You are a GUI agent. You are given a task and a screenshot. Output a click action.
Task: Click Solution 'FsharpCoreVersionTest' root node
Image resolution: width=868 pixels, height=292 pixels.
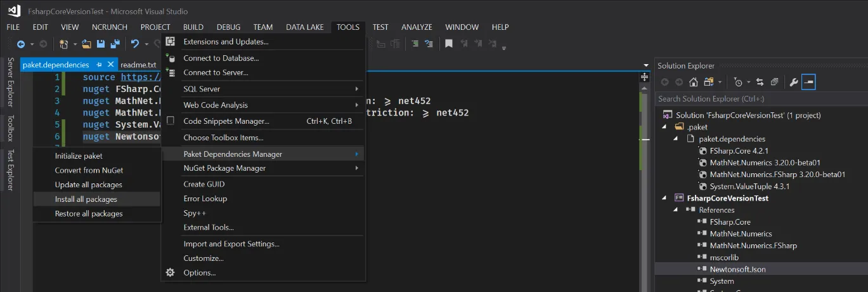[748, 115]
